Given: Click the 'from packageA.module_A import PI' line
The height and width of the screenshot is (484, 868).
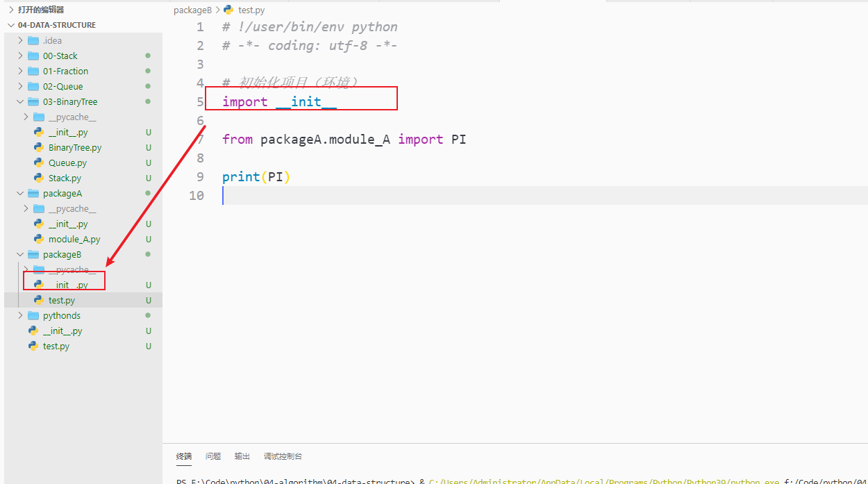Looking at the screenshot, I should 344,140.
